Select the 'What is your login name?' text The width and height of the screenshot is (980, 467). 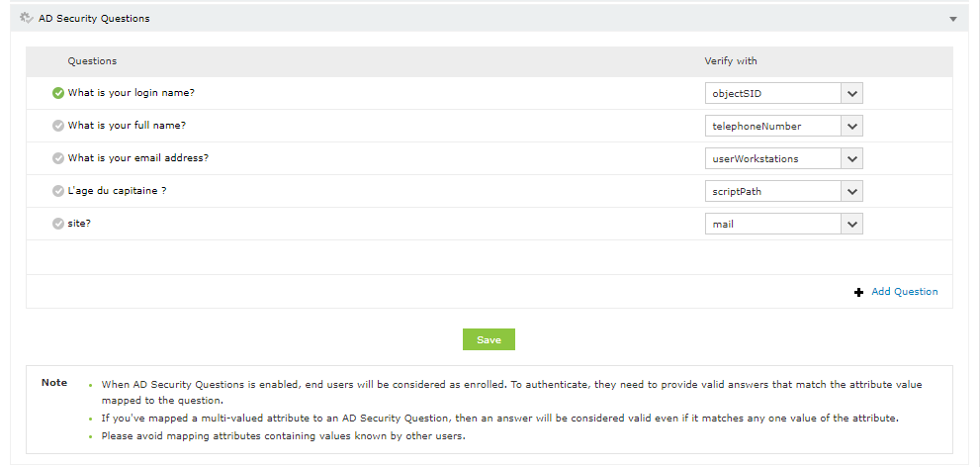pyautogui.click(x=131, y=94)
